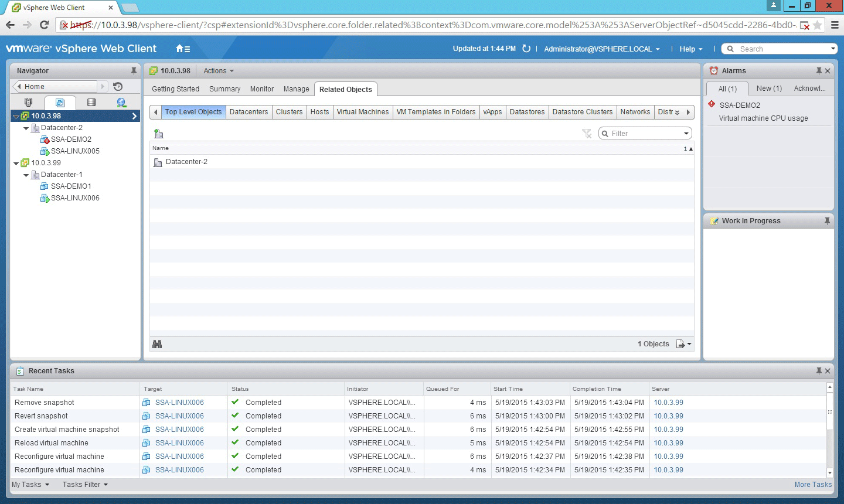844x504 pixels.
Task: Open 10.0.3.99 server link in Revert snapshot row
Action: tap(668, 416)
